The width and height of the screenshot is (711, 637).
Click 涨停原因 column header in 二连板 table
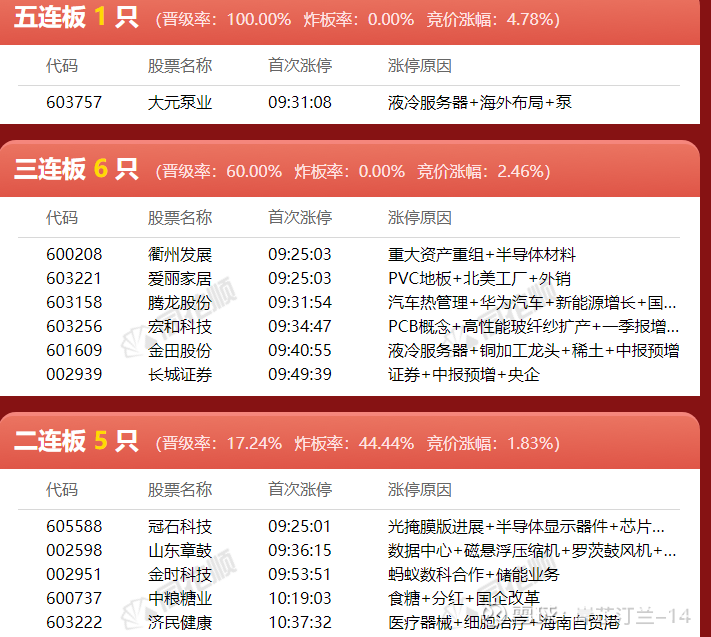pyautogui.click(x=420, y=489)
